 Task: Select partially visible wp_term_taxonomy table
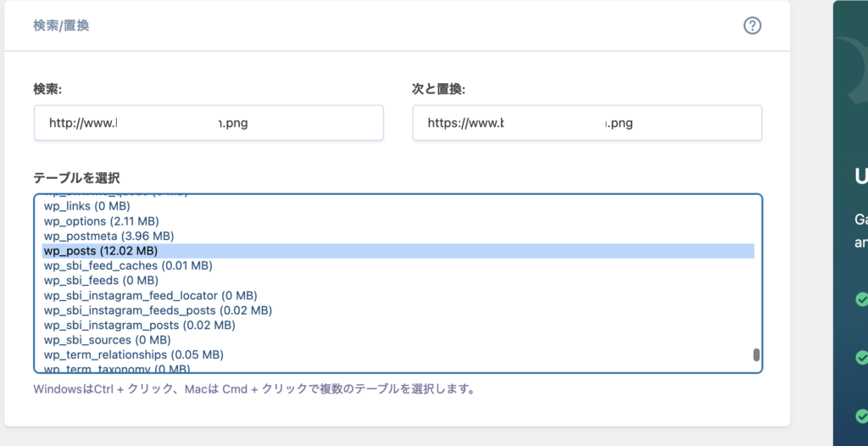tap(117, 369)
